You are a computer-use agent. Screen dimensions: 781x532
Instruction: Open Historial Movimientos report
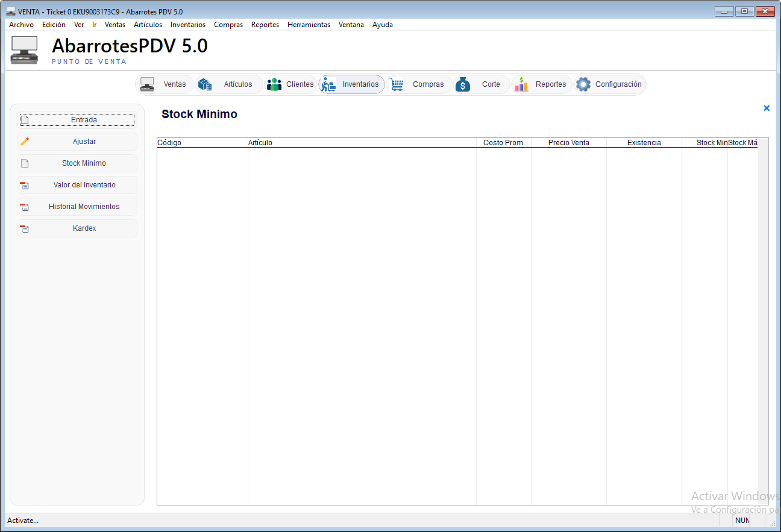pyautogui.click(x=77, y=207)
